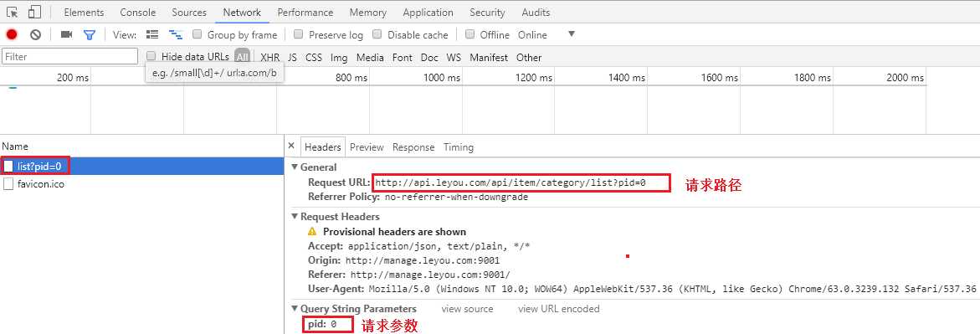Toggle the filter funnel icon
Viewport: 980px width, 334px height.
pos(90,34)
